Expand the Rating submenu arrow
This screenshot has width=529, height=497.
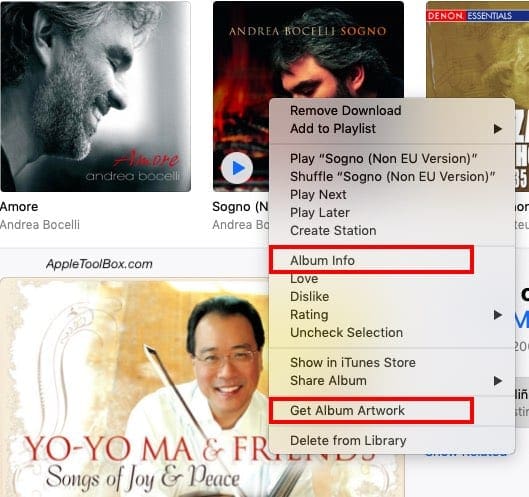(497, 315)
